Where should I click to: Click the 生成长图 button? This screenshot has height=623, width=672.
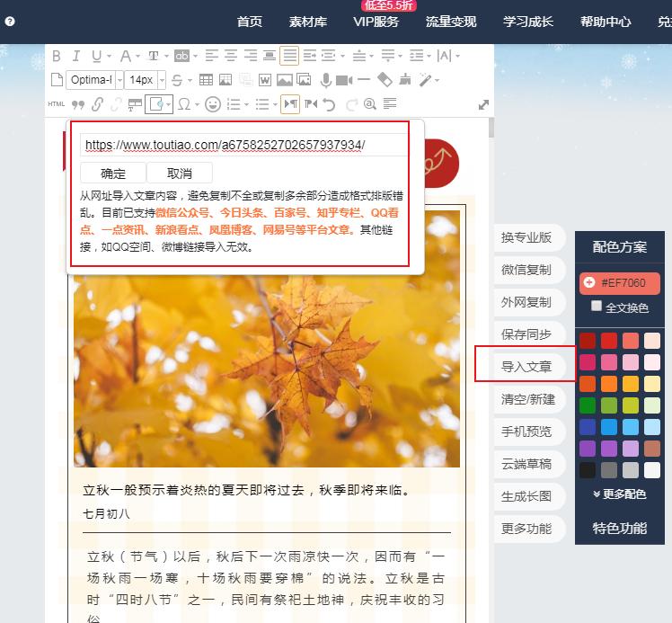530,496
